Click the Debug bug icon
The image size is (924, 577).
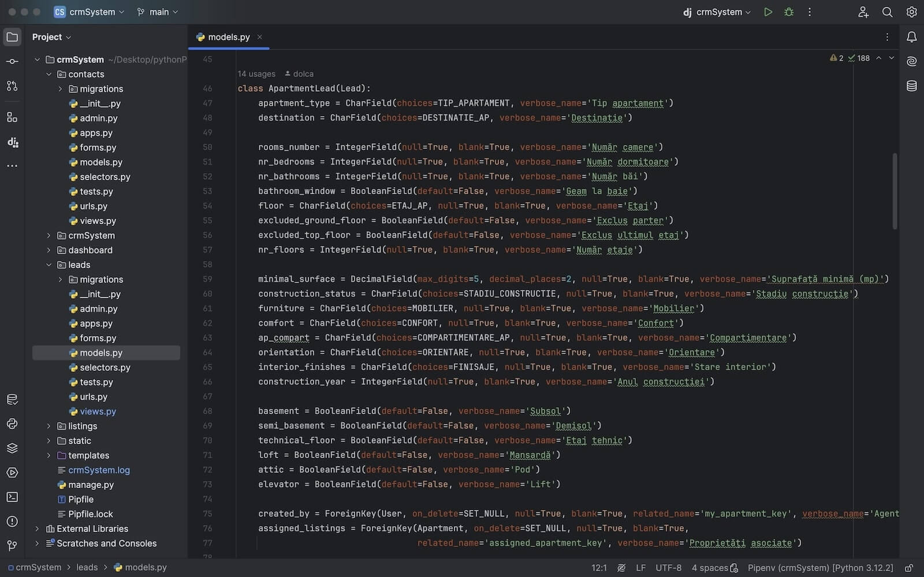[789, 12]
